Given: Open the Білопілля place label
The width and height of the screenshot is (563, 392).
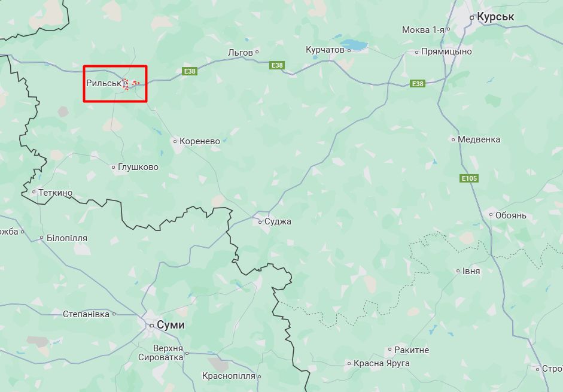Looking at the screenshot, I should pos(67,238).
